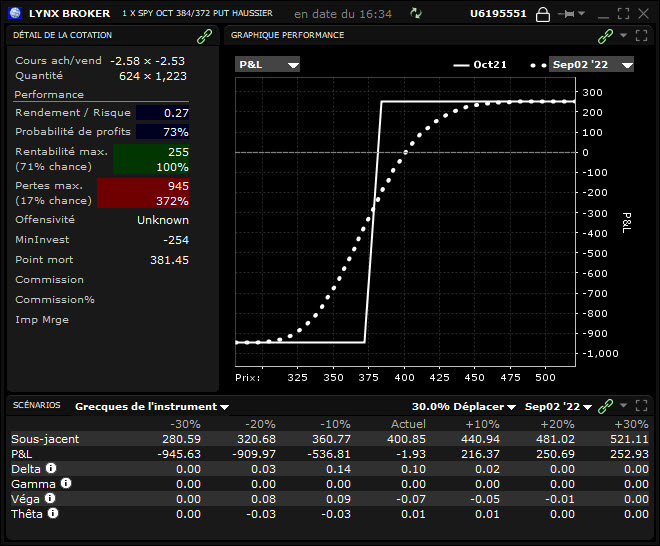The width and height of the screenshot is (660, 546).
Task: Open Grecques de l'instrument dropdown
Action: [x=152, y=407]
